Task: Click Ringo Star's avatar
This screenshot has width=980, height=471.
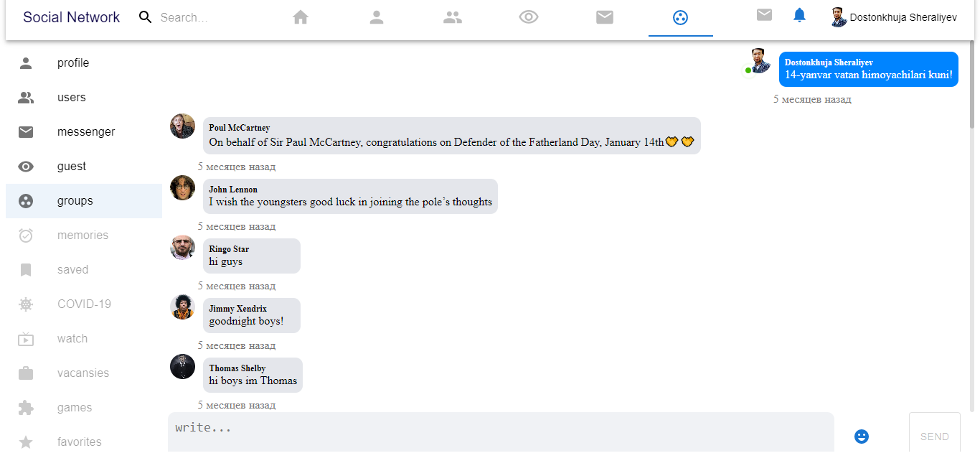Action: 183,248
